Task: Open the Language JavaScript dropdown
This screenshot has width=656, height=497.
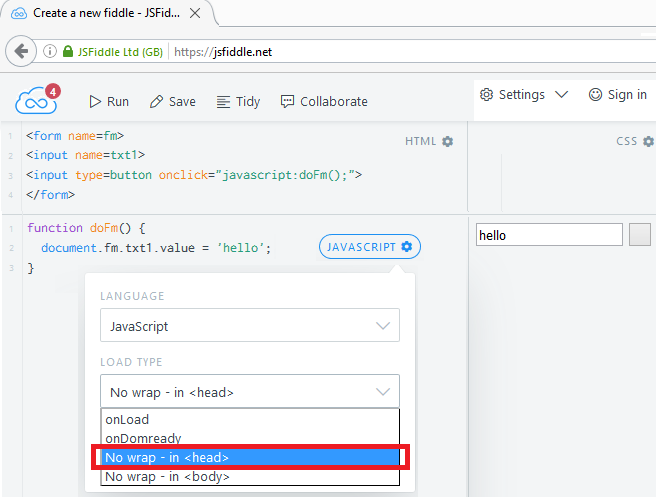Action: point(249,326)
